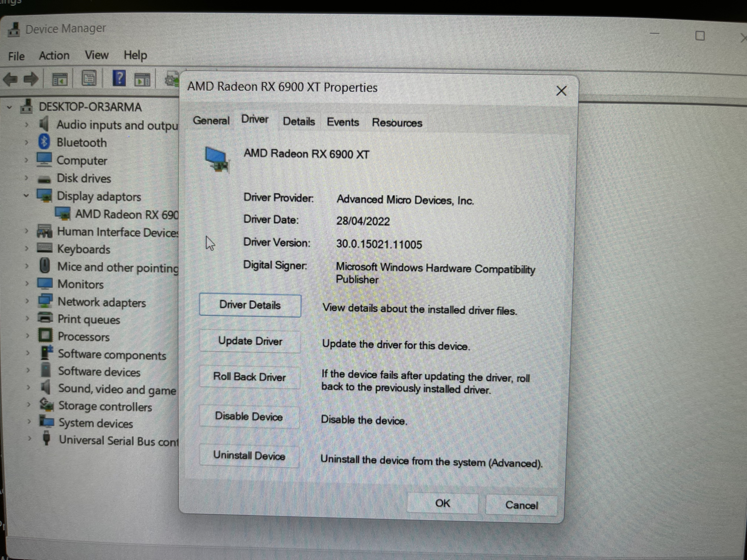Switch to the Details tab

point(298,122)
